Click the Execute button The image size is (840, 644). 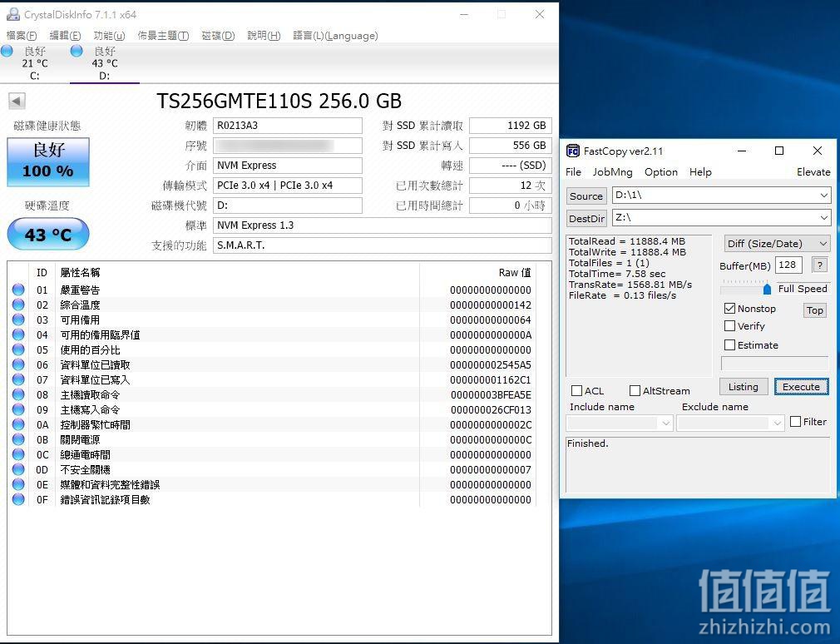pyautogui.click(x=801, y=386)
